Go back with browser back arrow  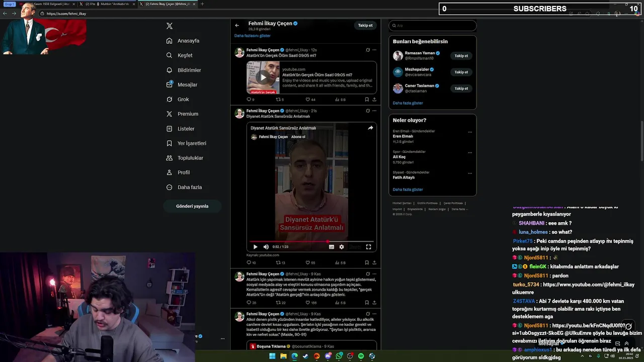coord(5,14)
